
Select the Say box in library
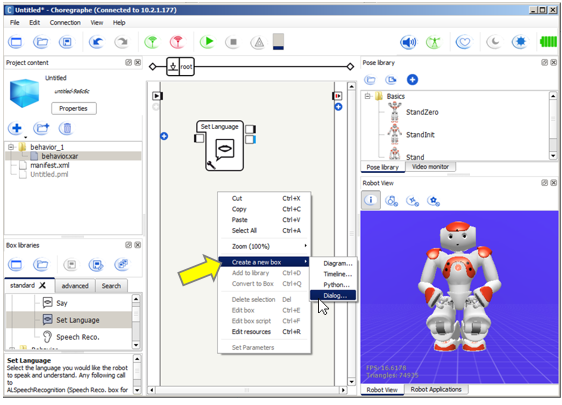coord(62,303)
